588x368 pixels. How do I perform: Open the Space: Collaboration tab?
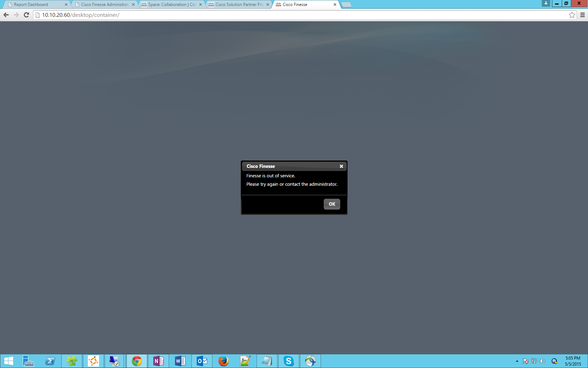[x=171, y=5]
